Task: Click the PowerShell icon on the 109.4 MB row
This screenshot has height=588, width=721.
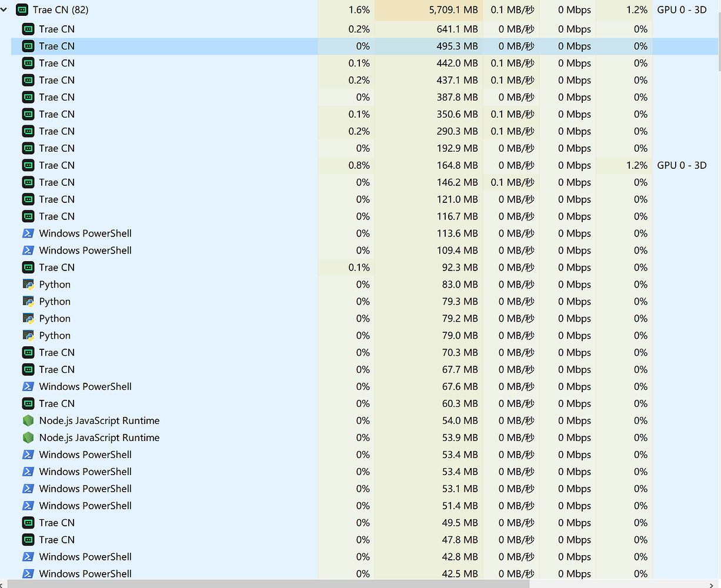Action: (x=28, y=250)
